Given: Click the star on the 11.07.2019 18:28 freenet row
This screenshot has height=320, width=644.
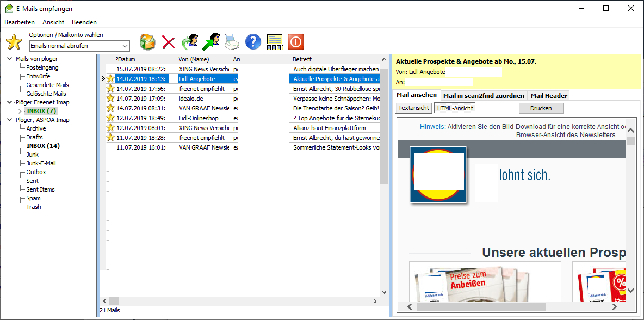Looking at the screenshot, I should coord(110,138).
